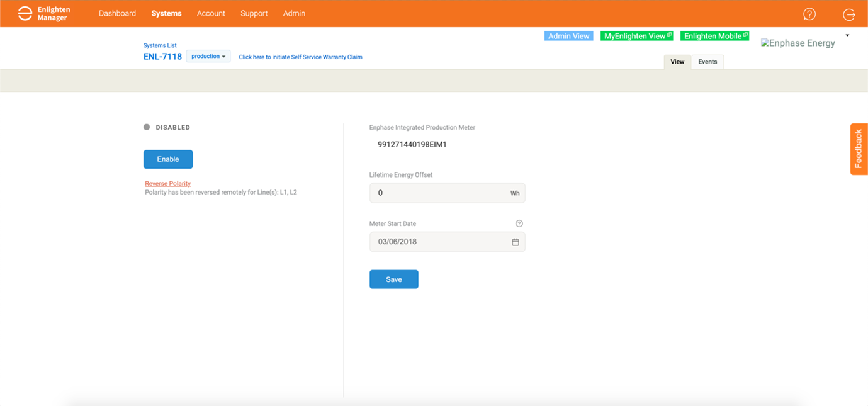Focus the Lifetime Energy Offset field

(x=448, y=193)
